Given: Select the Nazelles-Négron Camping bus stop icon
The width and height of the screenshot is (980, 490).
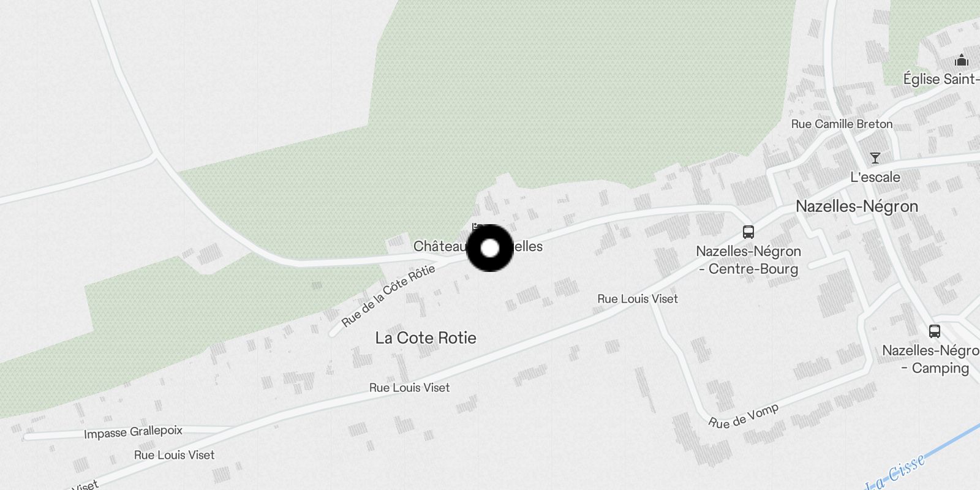Looking at the screenshot, I should point(934,331).
